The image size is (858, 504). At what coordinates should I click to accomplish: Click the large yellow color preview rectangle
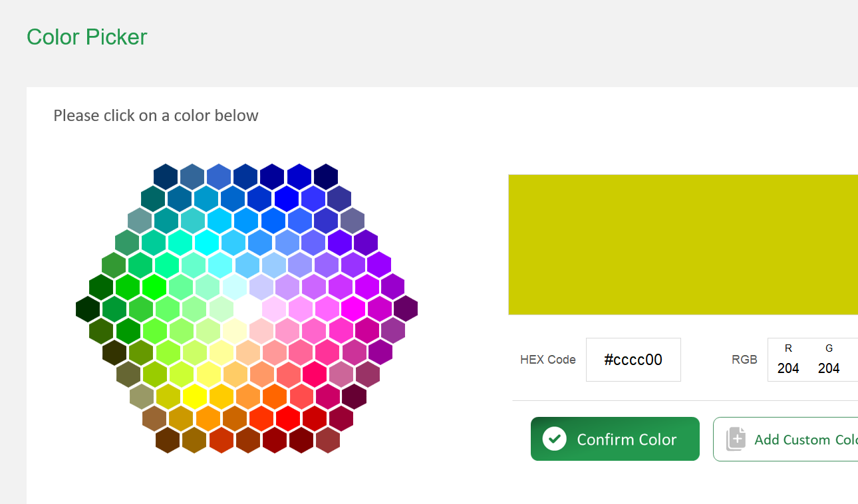(x=682, y=244)
